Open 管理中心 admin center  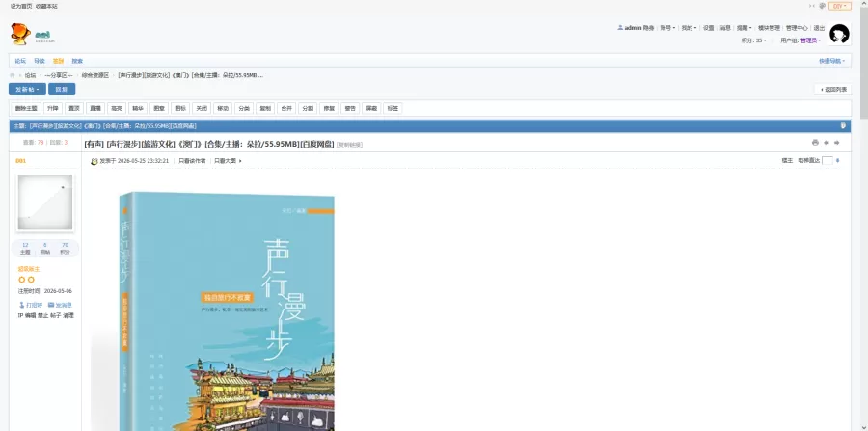point(797,28)
